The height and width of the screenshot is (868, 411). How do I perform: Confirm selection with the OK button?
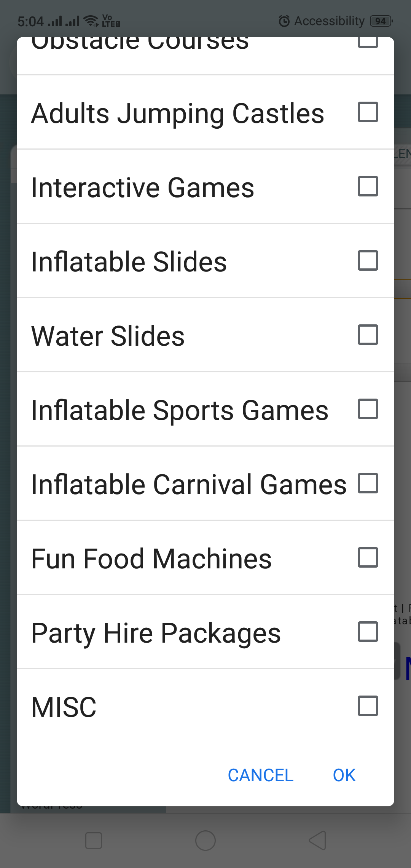click(x=344, y=775)
